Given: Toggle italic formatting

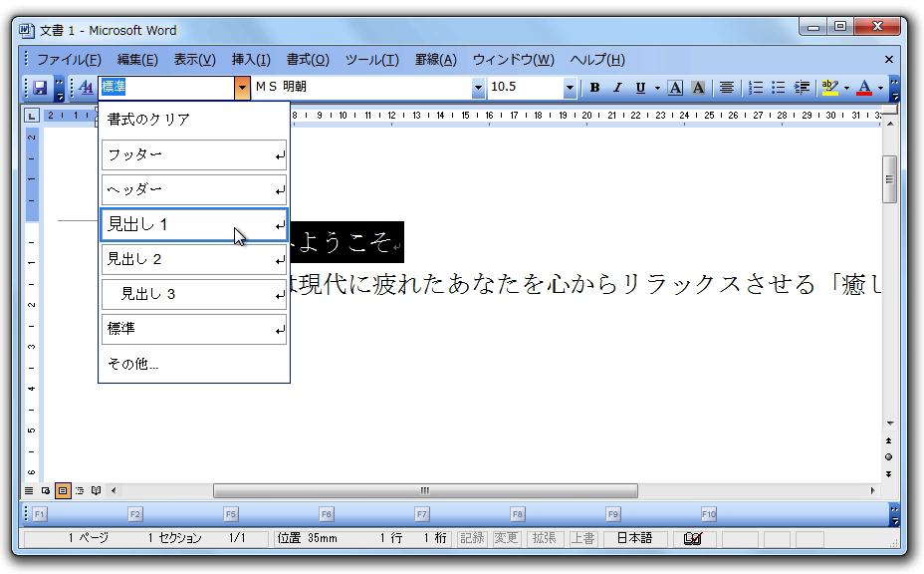Looking at the screenshot, I should [x=616, y=88].
